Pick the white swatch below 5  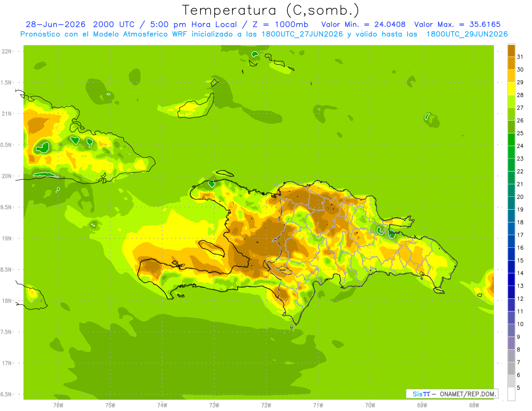click(x=511, y=394)
